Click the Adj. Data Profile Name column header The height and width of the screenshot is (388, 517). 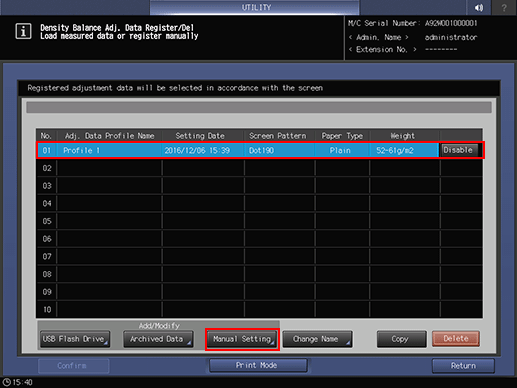pyautogui.click(x=110, y=136)
